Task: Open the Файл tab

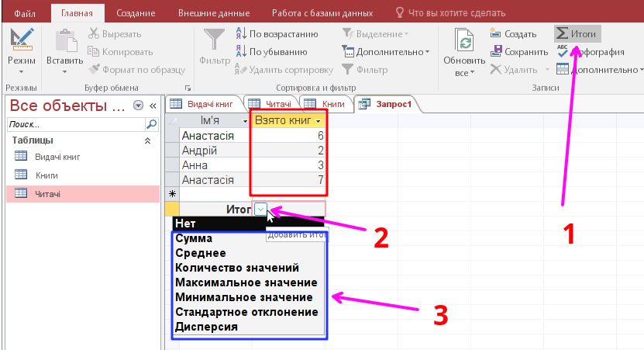Action: pyautogui.click(x=25, y=13)
